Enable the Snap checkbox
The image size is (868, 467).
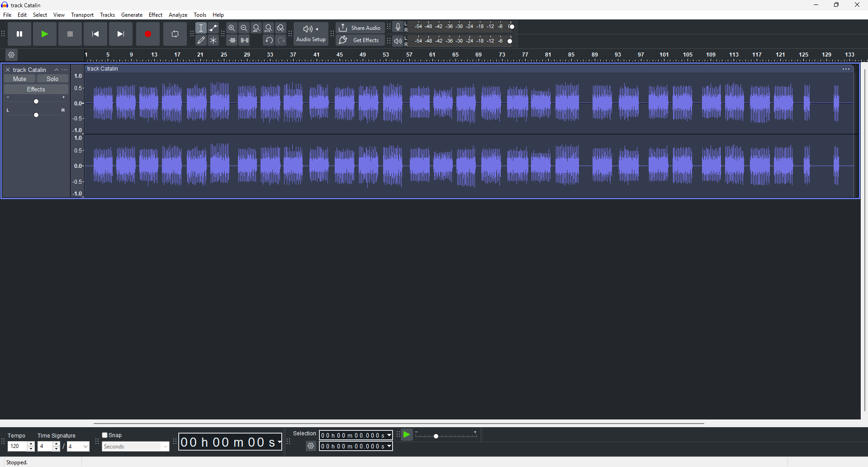pyautogui.click(x=105, y=435)
